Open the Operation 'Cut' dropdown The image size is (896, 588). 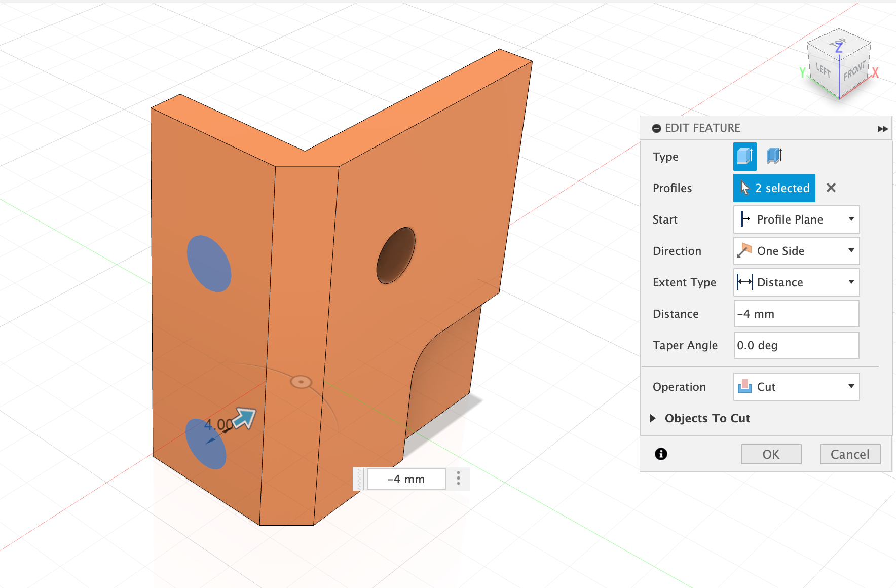pos(797,387)
